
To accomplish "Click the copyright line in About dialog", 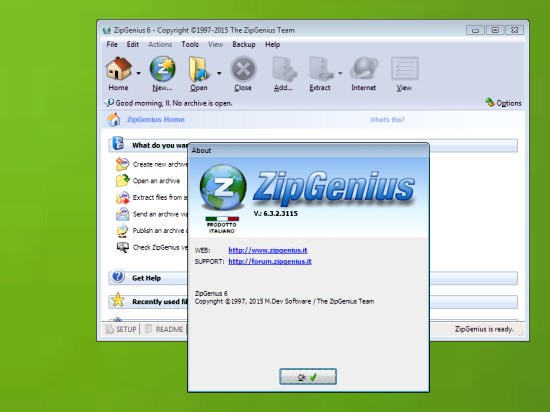I will coord(284,301).
